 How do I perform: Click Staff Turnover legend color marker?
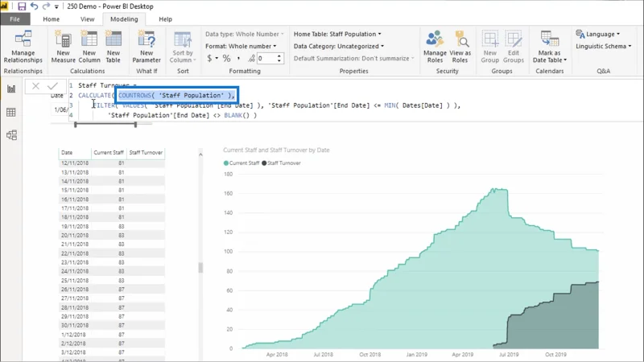click(x=264, y=163)
